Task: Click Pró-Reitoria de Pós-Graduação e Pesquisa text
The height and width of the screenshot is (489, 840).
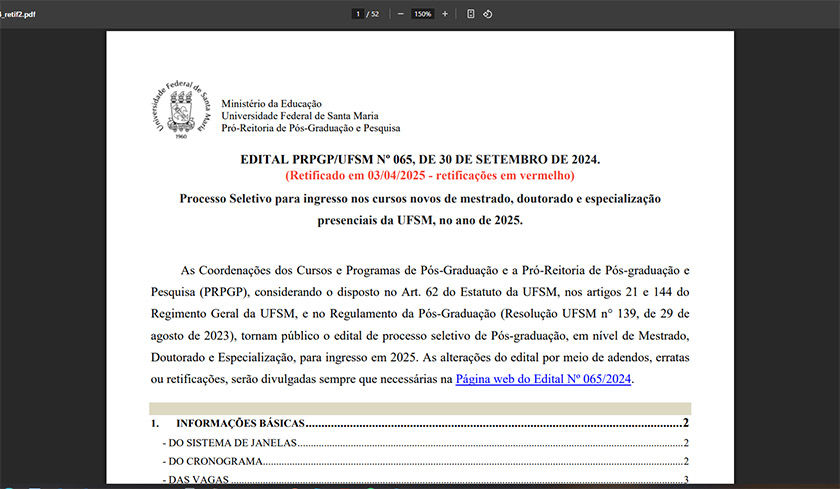Action: pyautogui.click(x=311, y=128)
